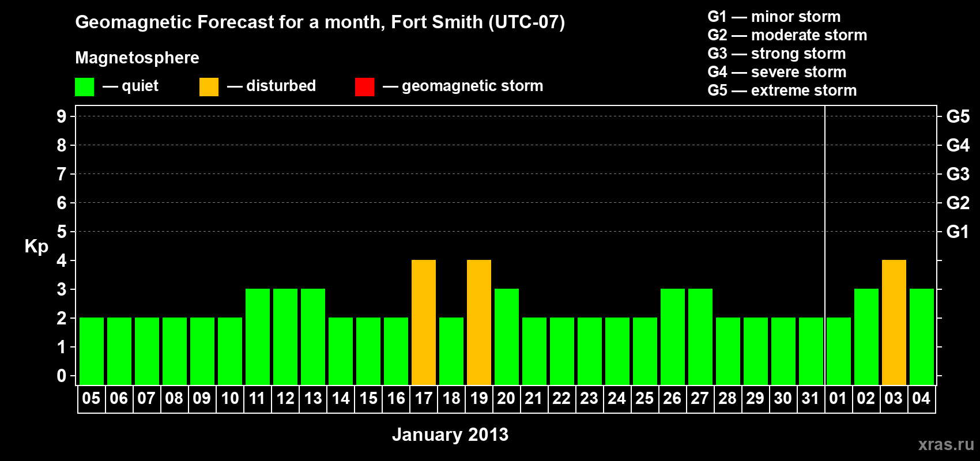Click the green bar above date 11

point(258,337)
